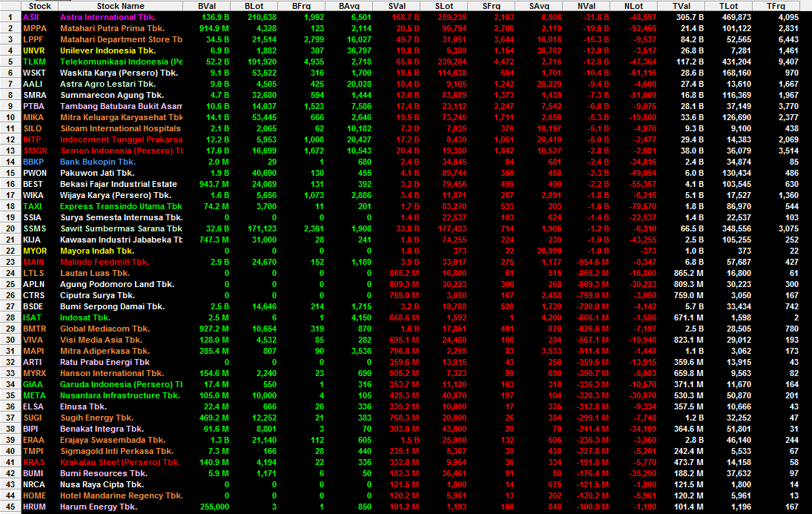812x514 pixels.
Task: Click Erajaya Swasembada Tbk. stock name
Action: [113, 441]
